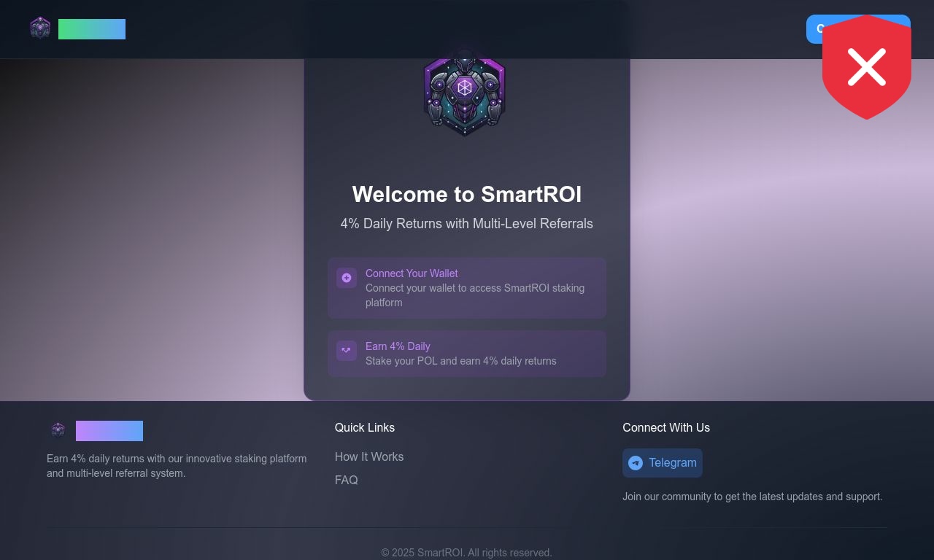Click the green-blue gradient brand name in header

pos(92,29)
